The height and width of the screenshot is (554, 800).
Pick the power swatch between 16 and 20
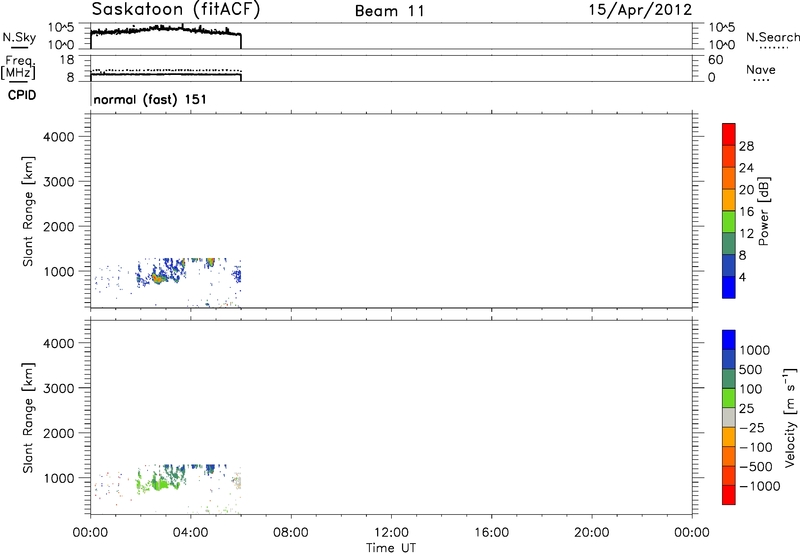coord(729,199)
